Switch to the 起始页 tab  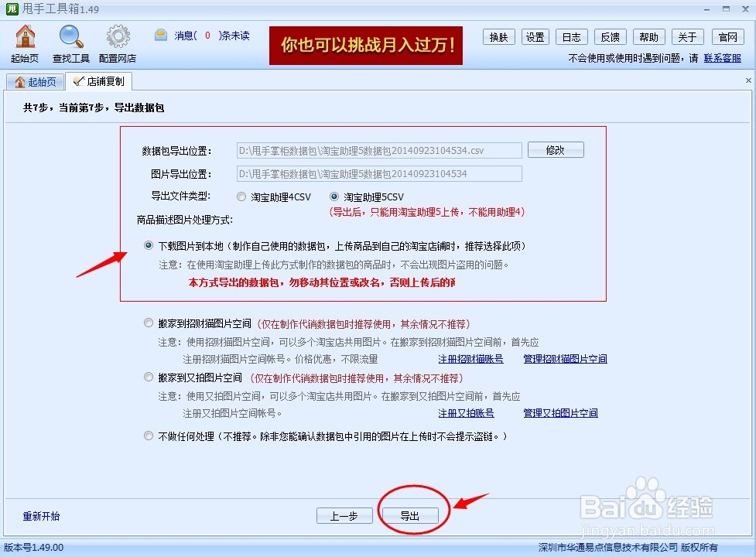pos(35,82)
